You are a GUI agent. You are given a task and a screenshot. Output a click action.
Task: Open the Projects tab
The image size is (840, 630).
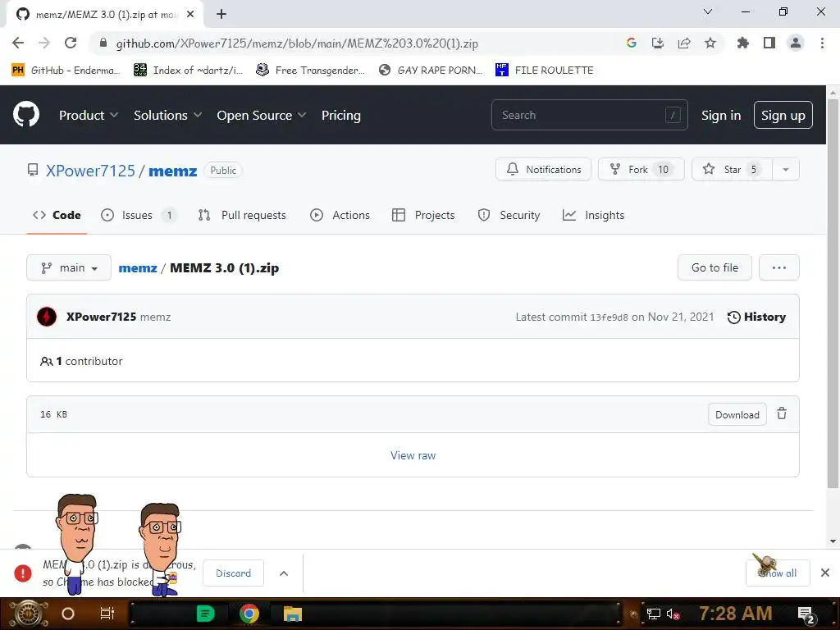click(x=423, y=216)
